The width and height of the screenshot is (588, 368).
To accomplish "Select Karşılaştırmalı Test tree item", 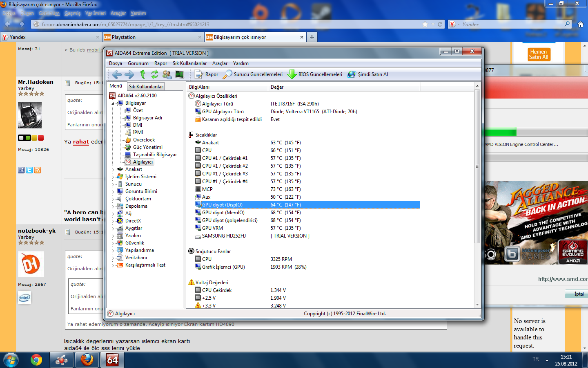I will click(145, 265).
